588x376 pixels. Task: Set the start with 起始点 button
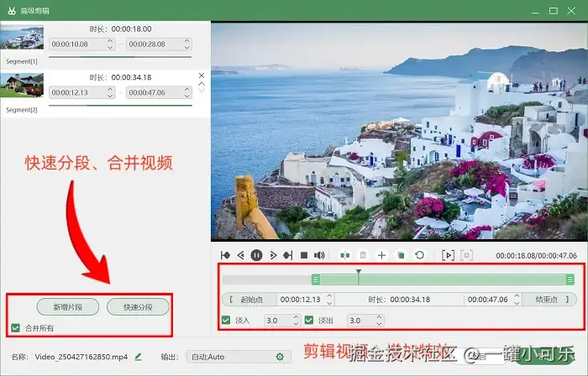coord(249,300)
